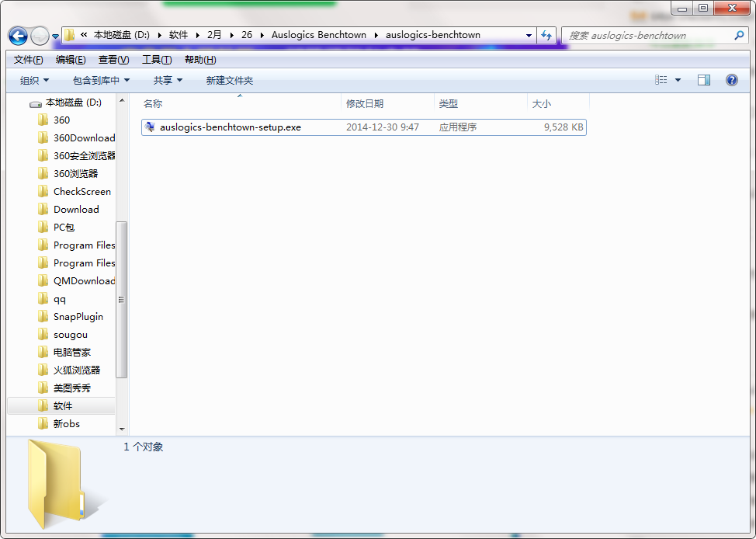The image size is (756, 539).
Task: Click the folder icon beside sougou
Action: point(43,335)
